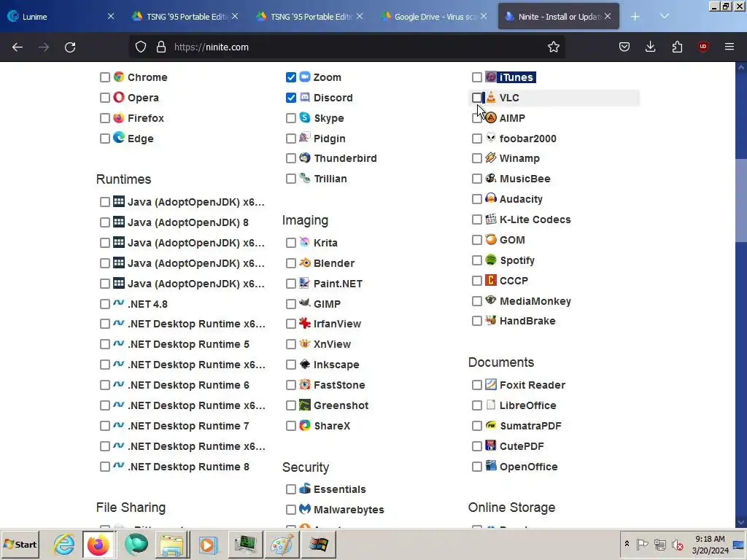Click the Thunderbird app icon
This screenshot has height=560, width=747.
tap(305, 158)
